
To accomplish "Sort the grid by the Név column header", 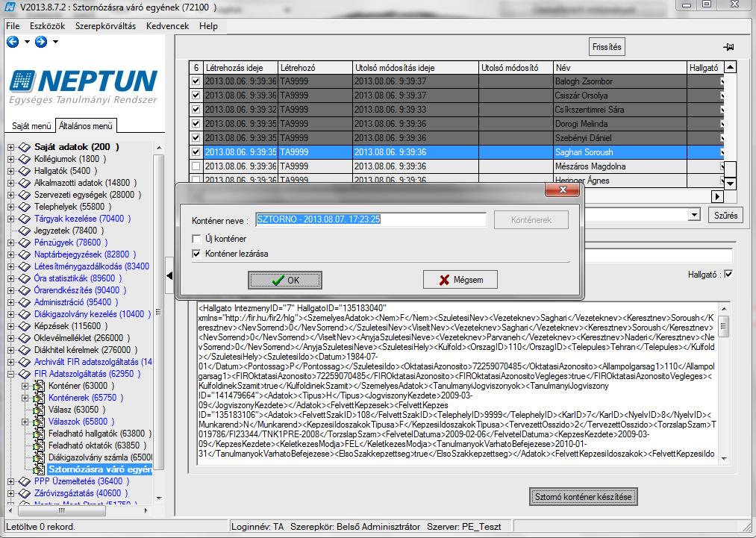I will (620, 67).
